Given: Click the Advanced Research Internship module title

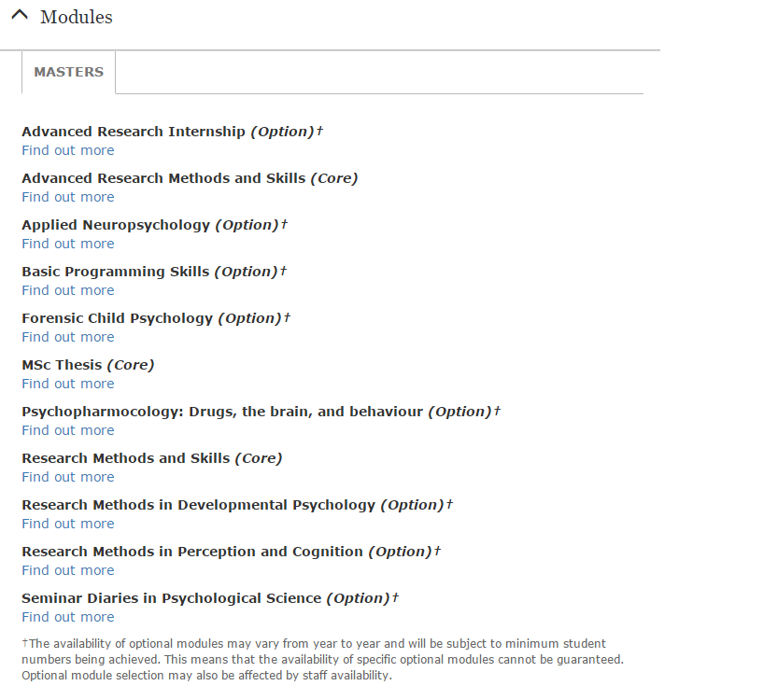Looking at the screenshot, I should point(134,132).
